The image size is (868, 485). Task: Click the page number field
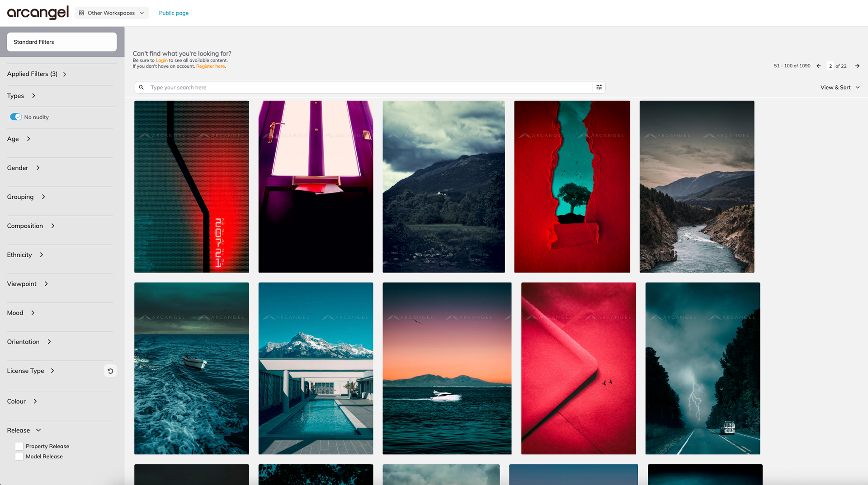[x=830, y=66]
